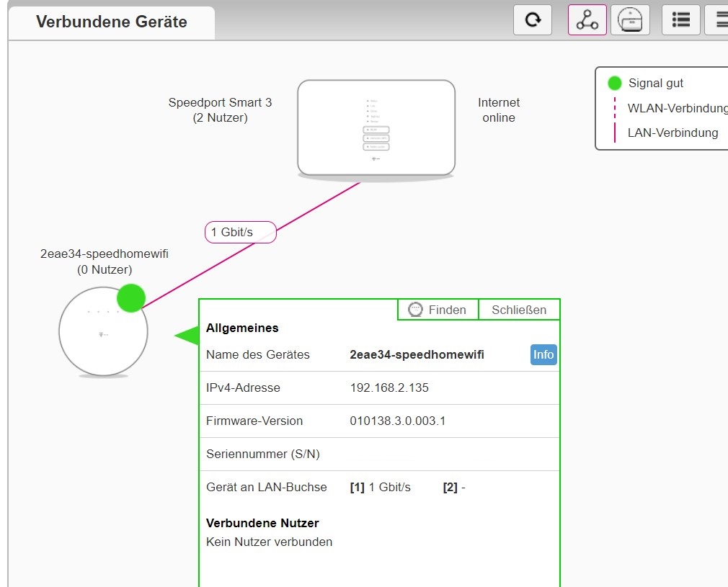Image resolution: width=728 pixels, height=587 pixels.
Task: Click the IPv4 address 192.168.2.135
Action: (x=389, y=387)
